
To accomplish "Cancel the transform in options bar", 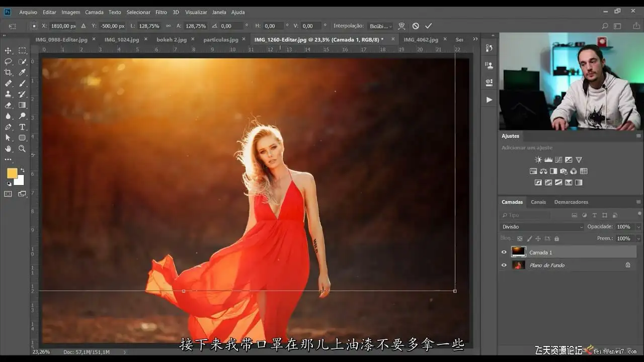I will [x=416, y=26].
